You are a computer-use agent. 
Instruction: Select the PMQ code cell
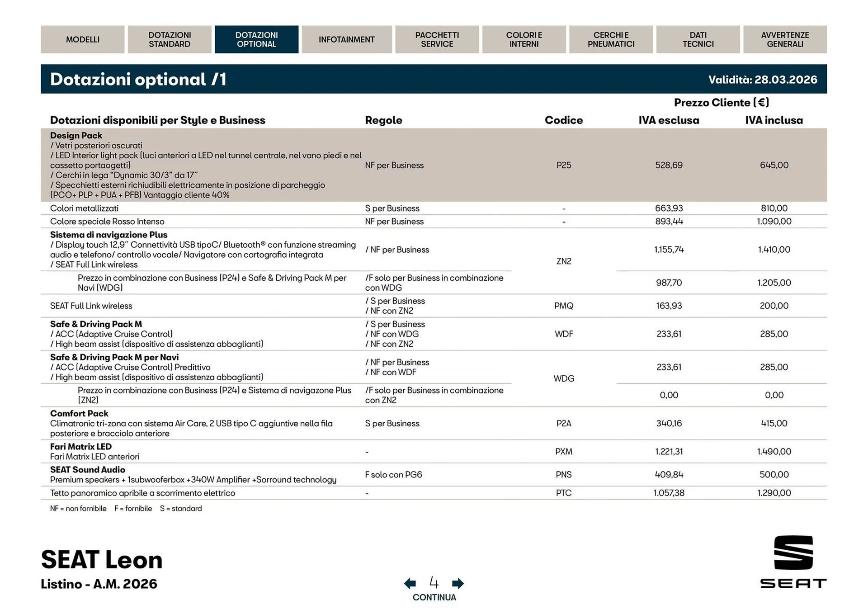[564, 306]
